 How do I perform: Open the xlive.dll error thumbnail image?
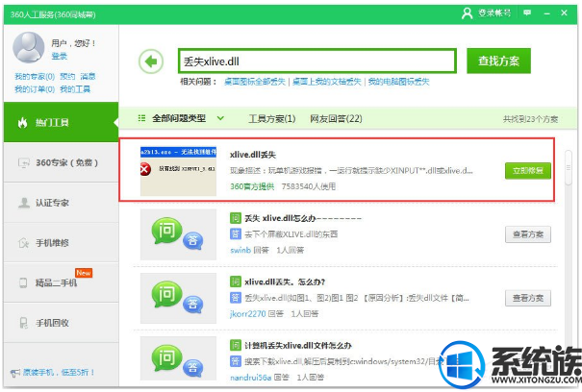pyautogui.click(x=178, y=171)
